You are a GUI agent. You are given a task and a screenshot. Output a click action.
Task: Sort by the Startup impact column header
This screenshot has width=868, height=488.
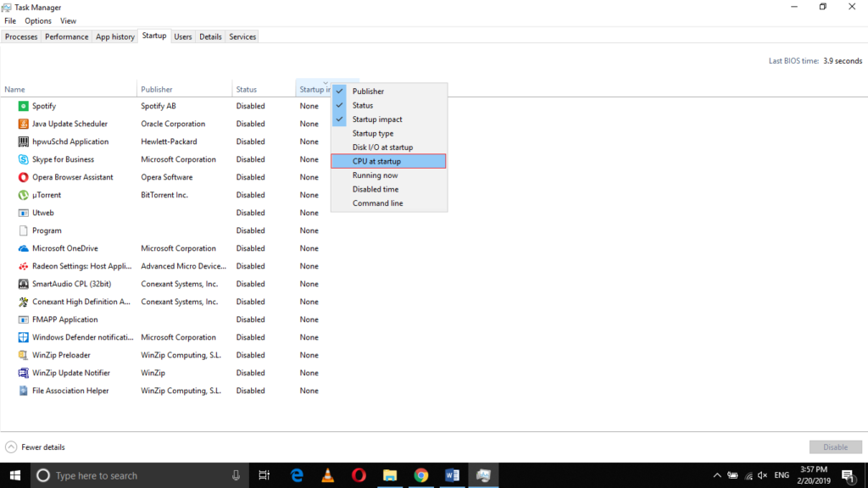314,89
